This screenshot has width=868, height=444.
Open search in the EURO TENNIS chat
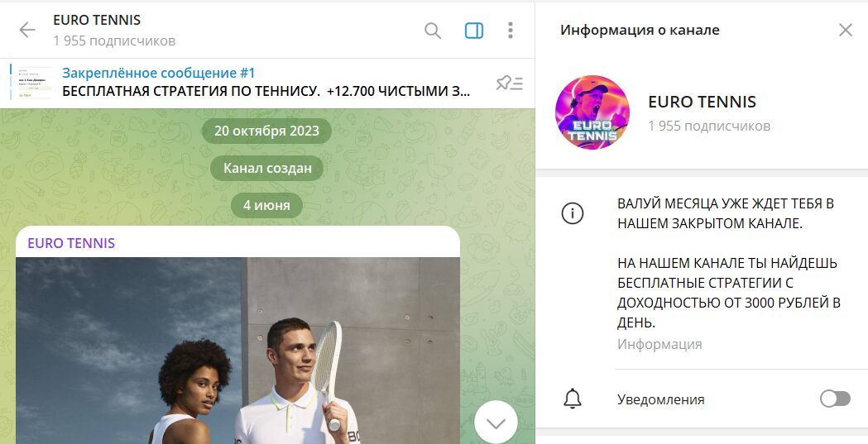click(x=433, y=31)
